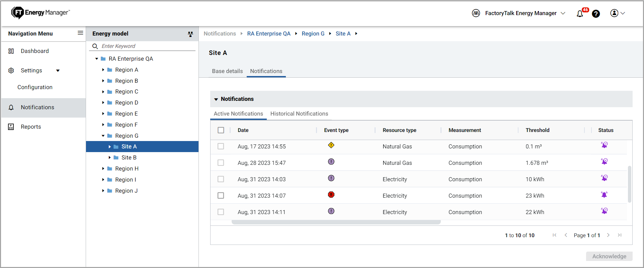644x268 pixels.
Task: Open the notification bell with 46 alerts
Action: [580, 14]
